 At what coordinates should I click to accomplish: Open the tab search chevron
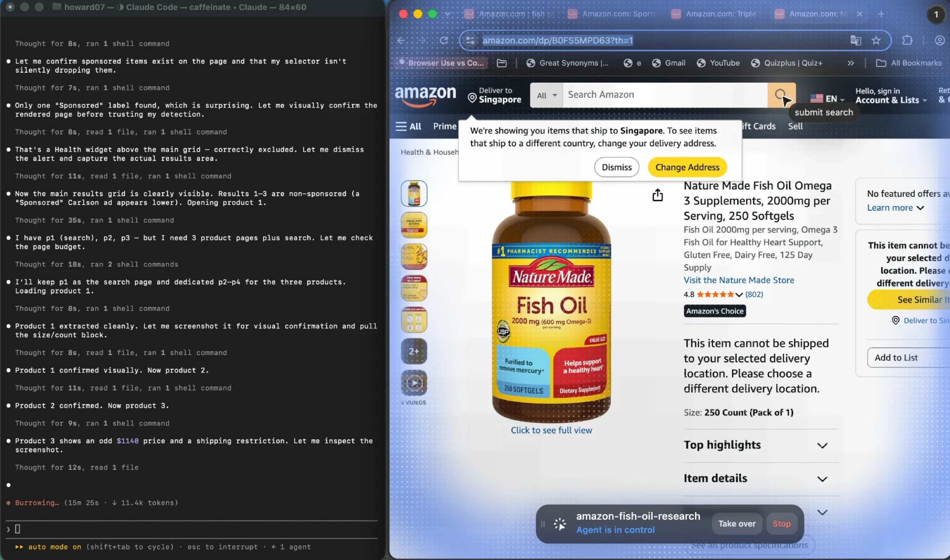[447, 14]
